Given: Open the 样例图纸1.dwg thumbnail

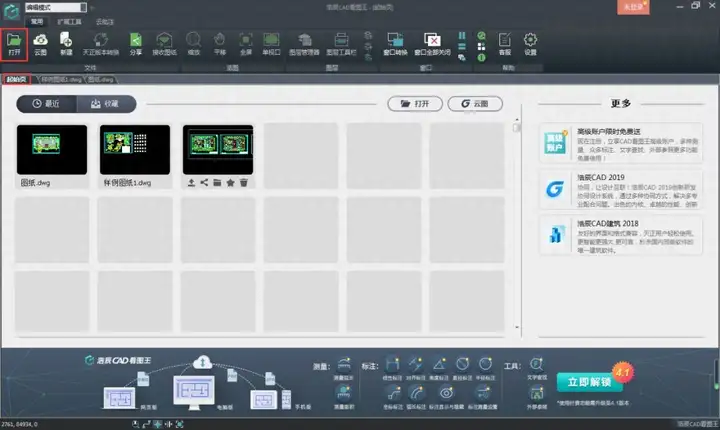Looking at the screenshot, I should pyautogui.click(x=135, y=150).
